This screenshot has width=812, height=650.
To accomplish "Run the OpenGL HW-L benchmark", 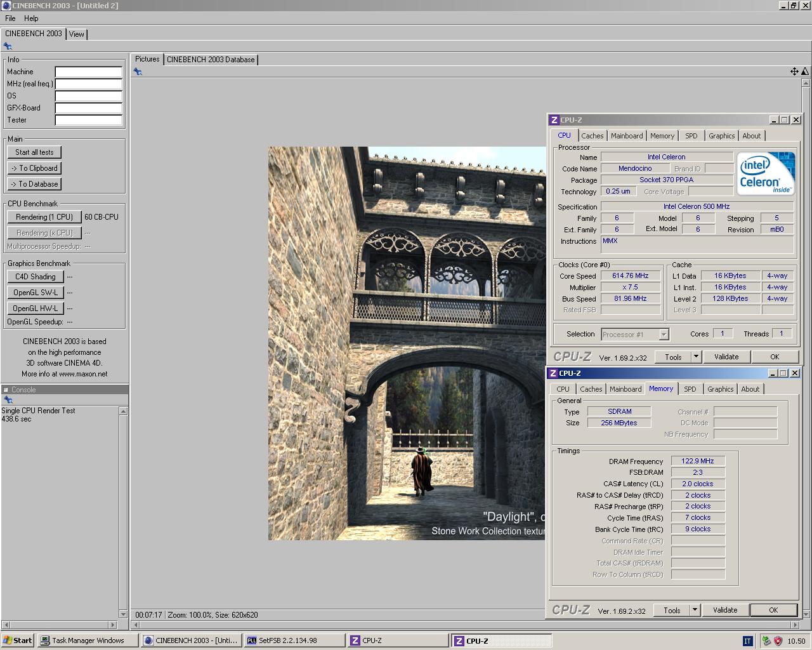I will [36, 308].
